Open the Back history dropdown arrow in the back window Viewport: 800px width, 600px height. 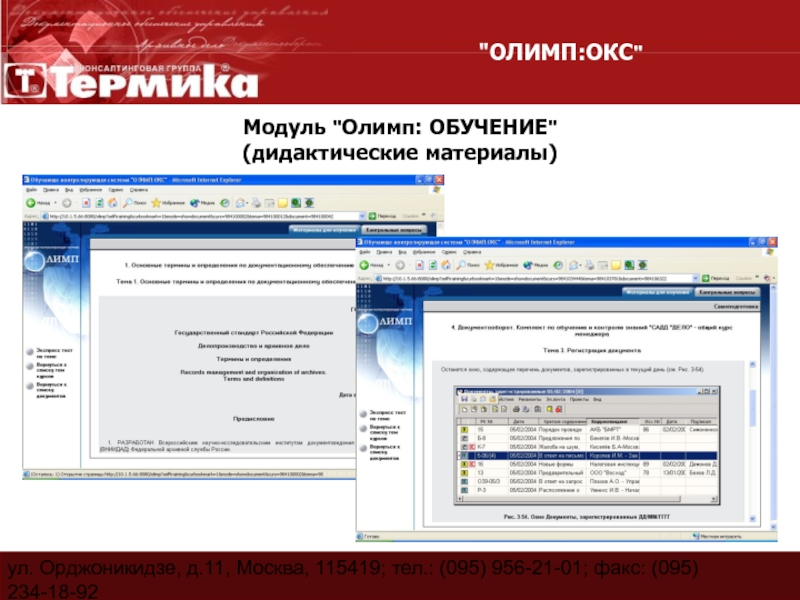(56, 203)
